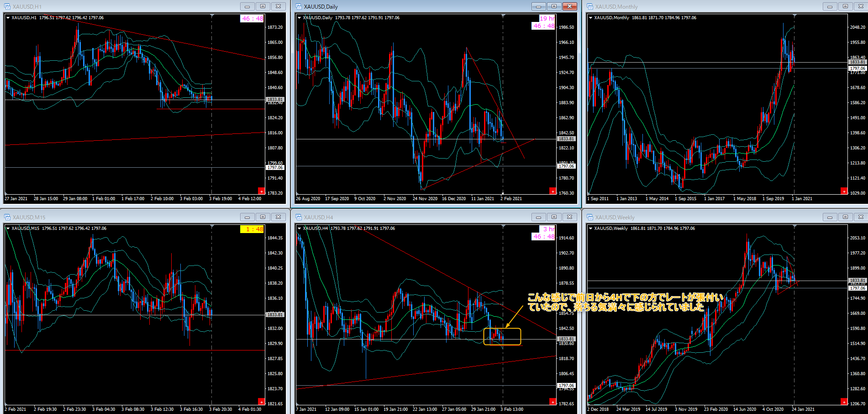Screen dimensions: 868x414
Task: Expand the triangle menu beside XAUUSD,M15 label
Action: tap(8, 228)
